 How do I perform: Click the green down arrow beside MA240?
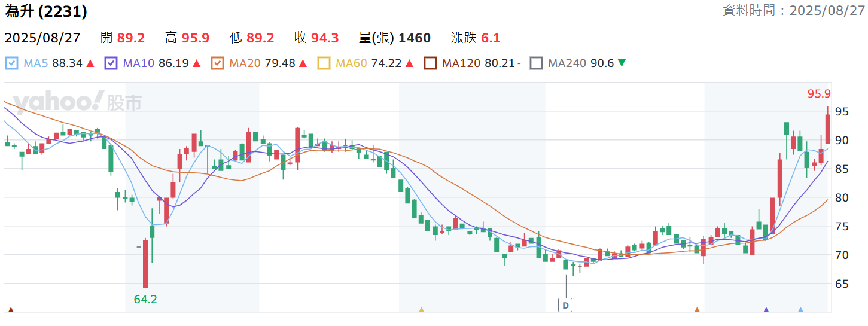(x=622, y=63)
